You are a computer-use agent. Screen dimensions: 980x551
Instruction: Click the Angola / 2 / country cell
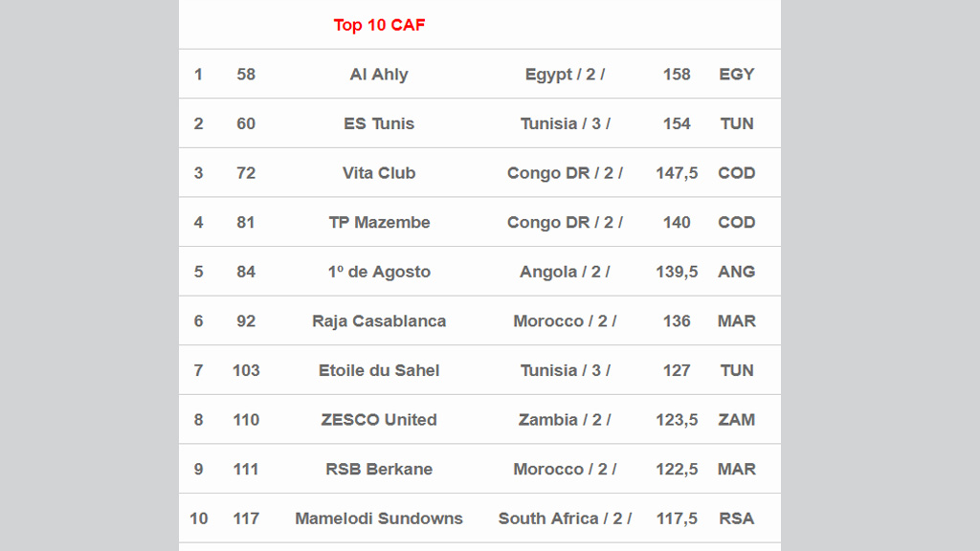pos(565,272)
